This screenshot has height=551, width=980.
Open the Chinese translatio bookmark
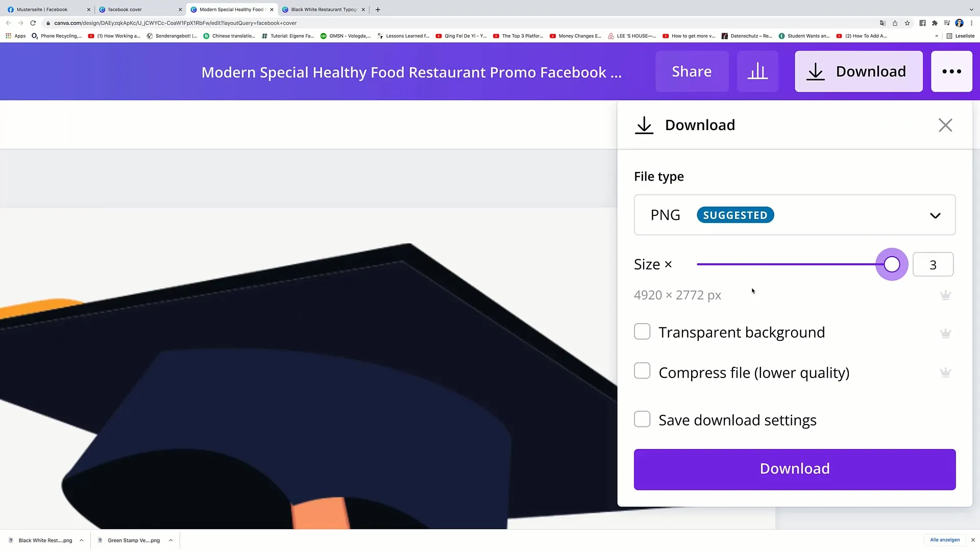[x=229, y=36]
